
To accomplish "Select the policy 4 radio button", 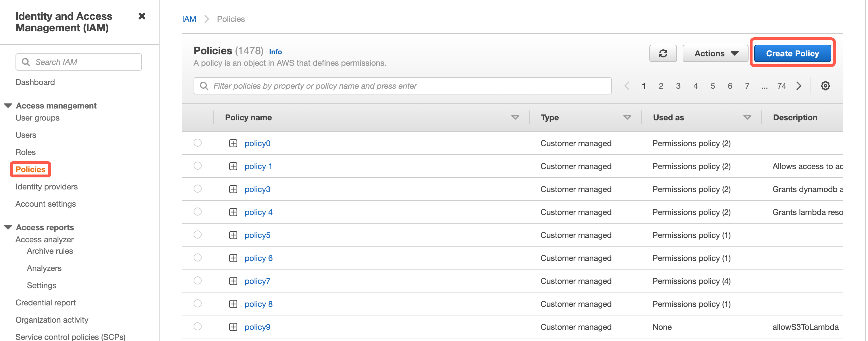I will click(x=197, y=211).
